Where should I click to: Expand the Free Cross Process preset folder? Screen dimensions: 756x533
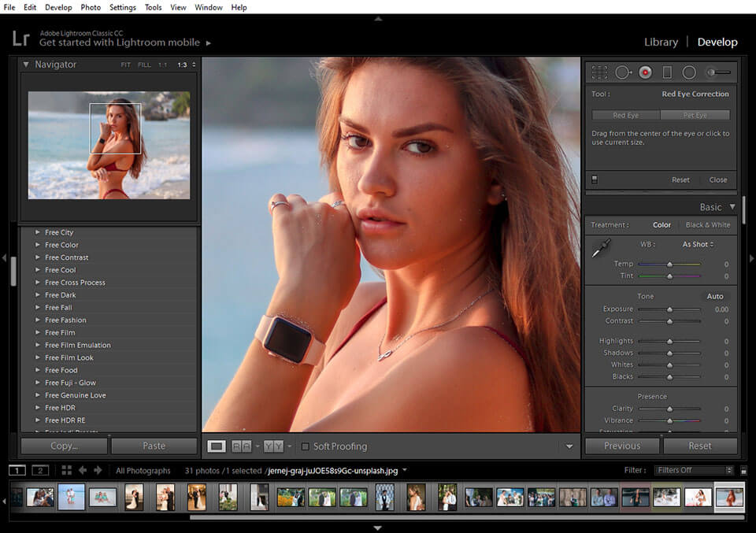pos(37,283)
